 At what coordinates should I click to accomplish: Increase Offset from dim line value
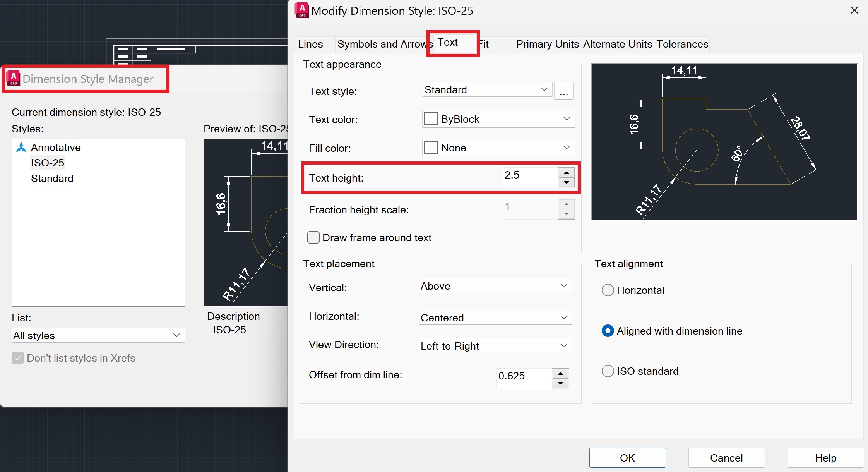(560, 374)
